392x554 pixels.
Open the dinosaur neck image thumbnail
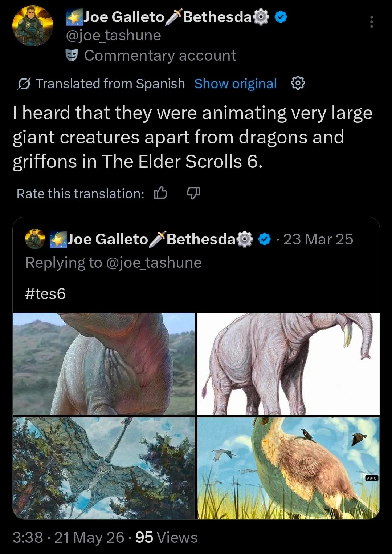(104, 364)
